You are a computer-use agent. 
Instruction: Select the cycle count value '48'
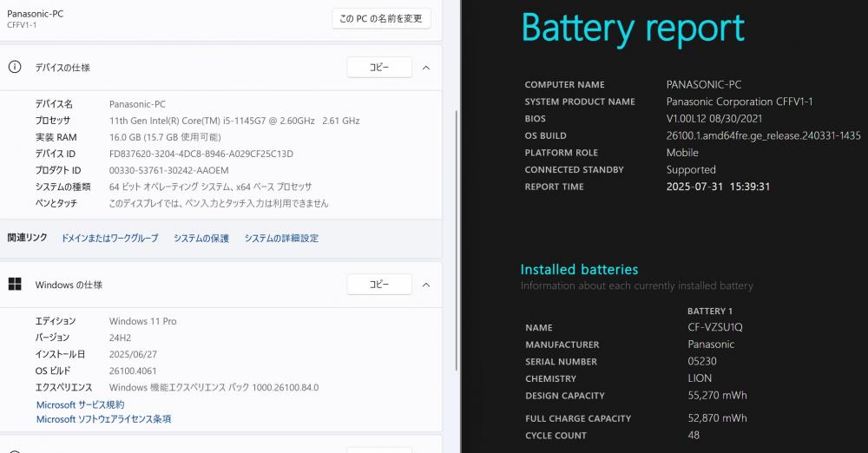[x=694, y=436]
